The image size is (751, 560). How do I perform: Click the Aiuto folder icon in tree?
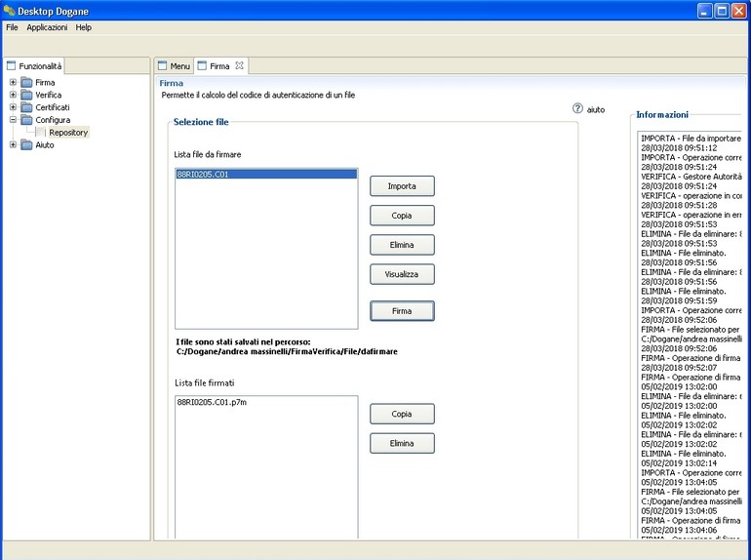(x=27, y=144)
